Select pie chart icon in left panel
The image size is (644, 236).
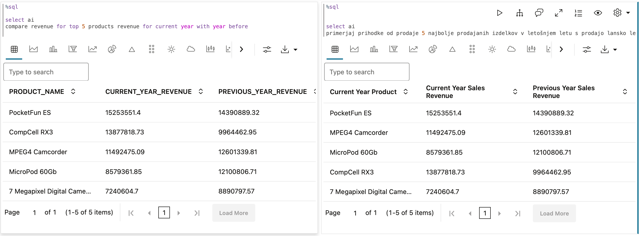point(112,49)
